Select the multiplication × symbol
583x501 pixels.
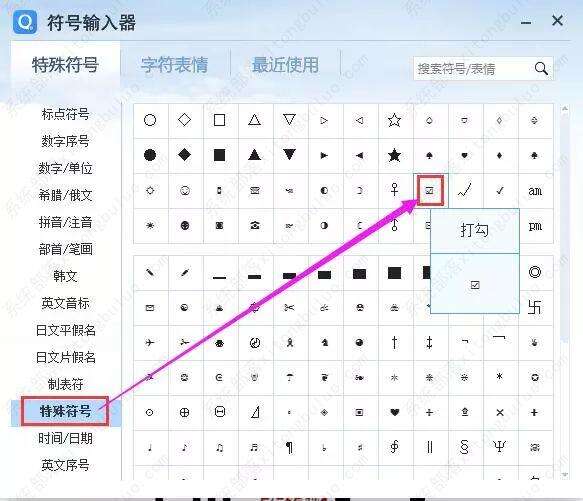click(500, 412)
